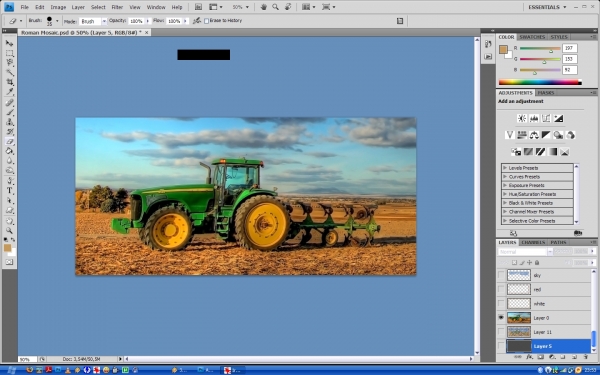
Task: Select the Crop tool in toolbar
Action: coord(10,82)
